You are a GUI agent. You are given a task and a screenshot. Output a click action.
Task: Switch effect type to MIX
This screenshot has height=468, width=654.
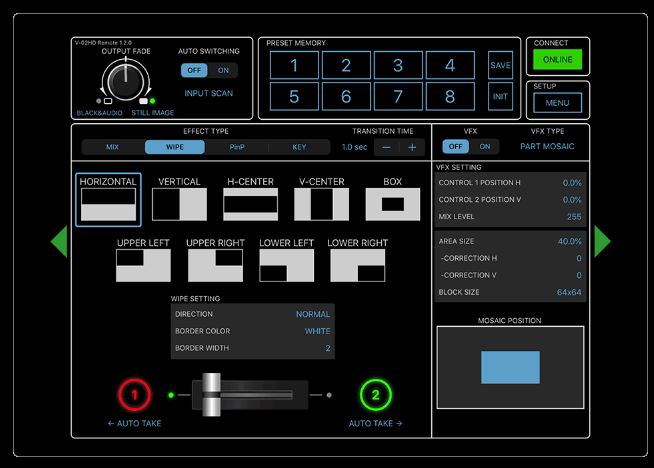(x=112, y=147)
